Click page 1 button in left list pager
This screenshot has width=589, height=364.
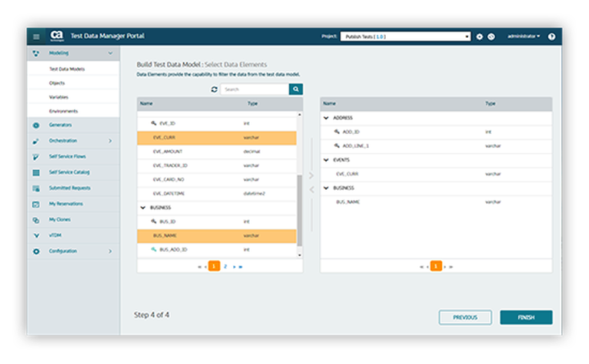pos(214,266)
